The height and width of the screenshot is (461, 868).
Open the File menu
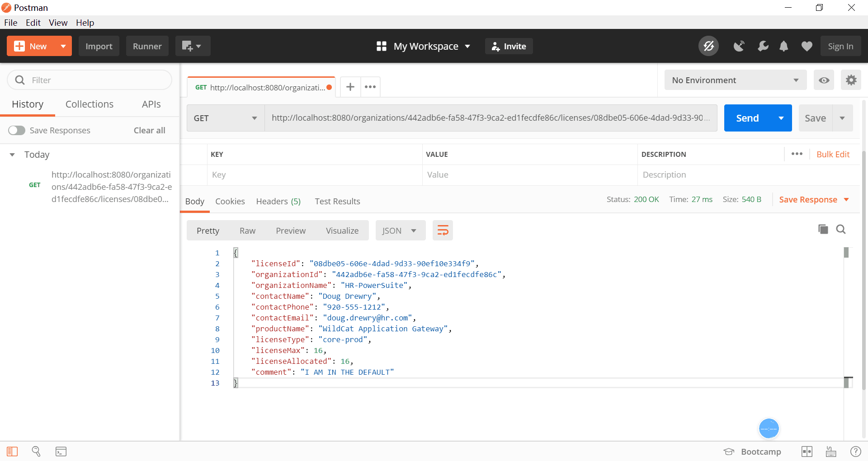[10, 23]
